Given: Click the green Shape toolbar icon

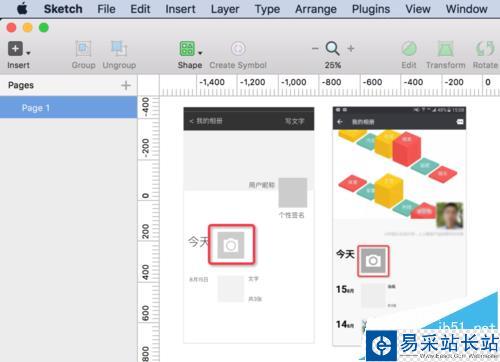Looking at the screenshot, I should tap(187, 49).
